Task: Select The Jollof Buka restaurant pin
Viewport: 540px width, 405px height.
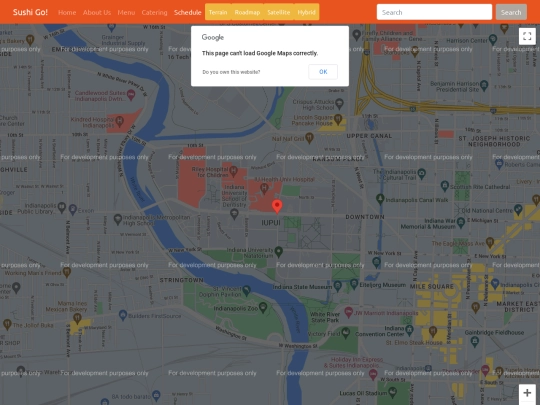Action: [x=7, y=324]
